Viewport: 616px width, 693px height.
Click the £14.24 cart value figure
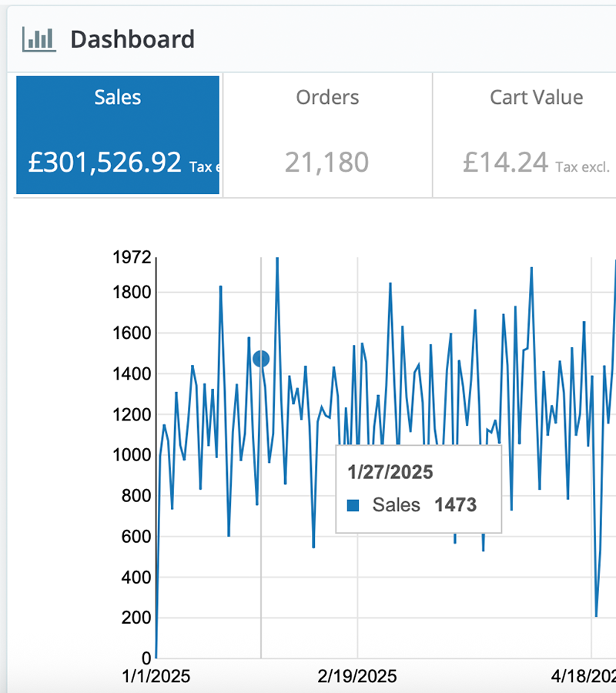pyautogui.click(x=506, y=162)
